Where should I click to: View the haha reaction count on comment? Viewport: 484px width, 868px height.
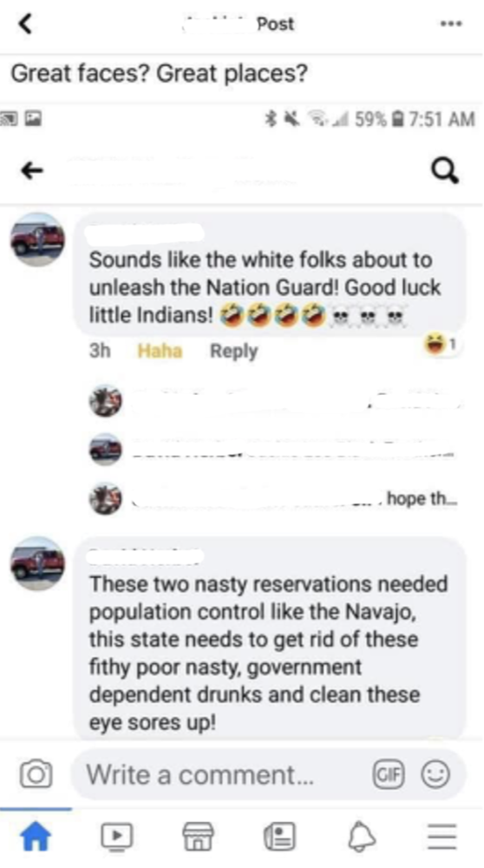pyautogui.click(x=441, y=345)
